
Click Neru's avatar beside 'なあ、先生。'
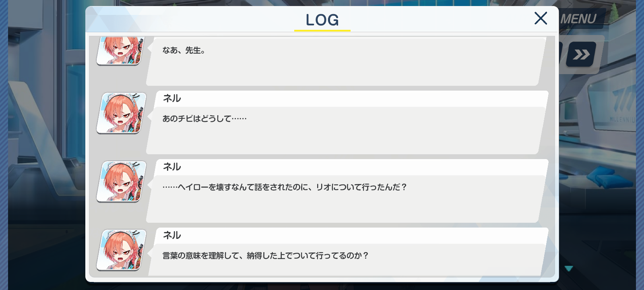pyautogui.click(x=121, y=50)
